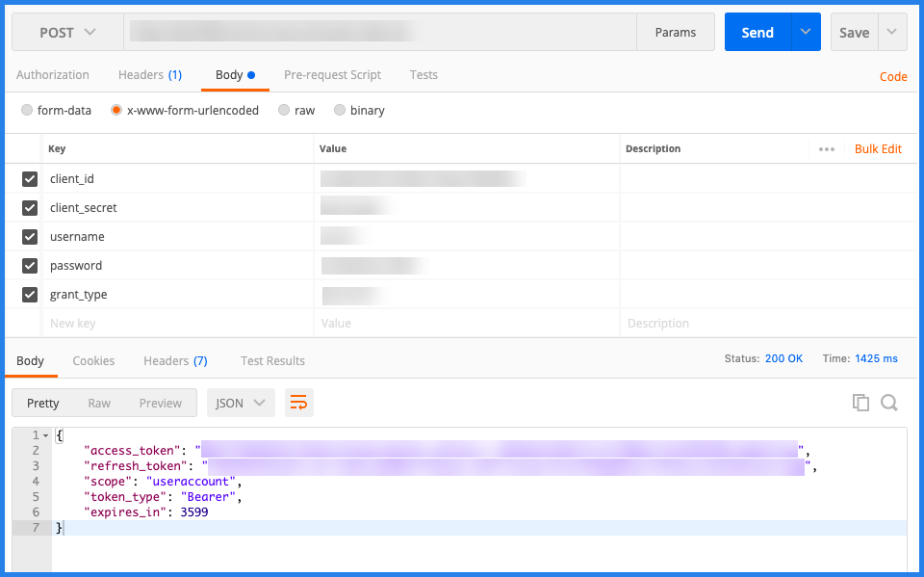924x577 pixels.
Task: Open the POST method dropdown
Action: 67,33
